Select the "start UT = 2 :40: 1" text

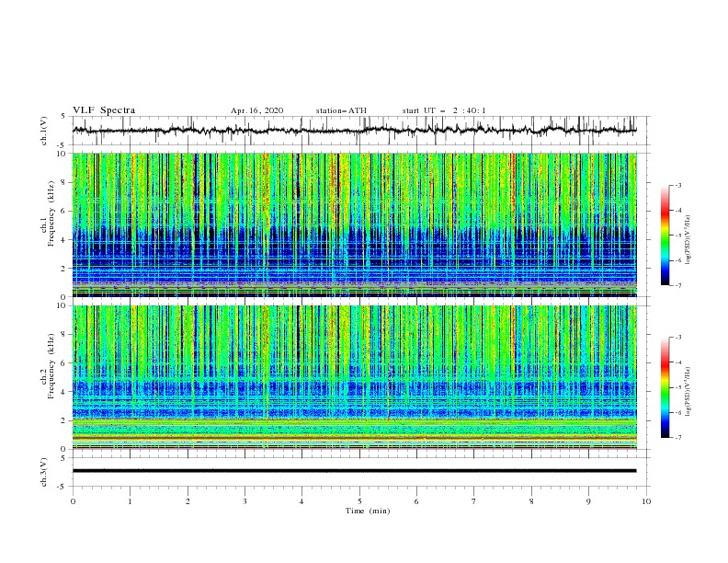pos(444,110)
